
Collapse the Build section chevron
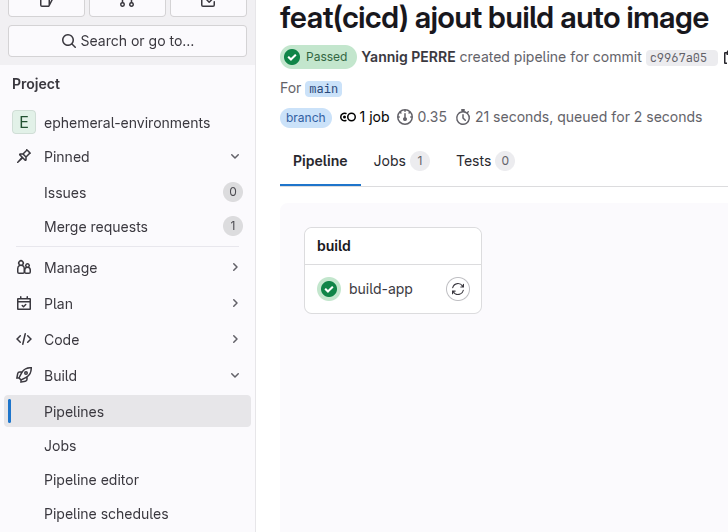(235, 375)
